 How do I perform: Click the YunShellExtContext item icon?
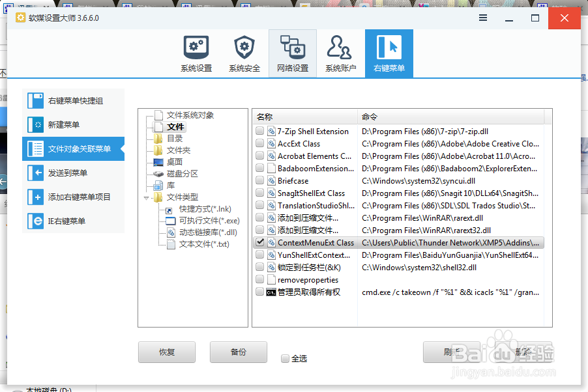tap(271, 255)
